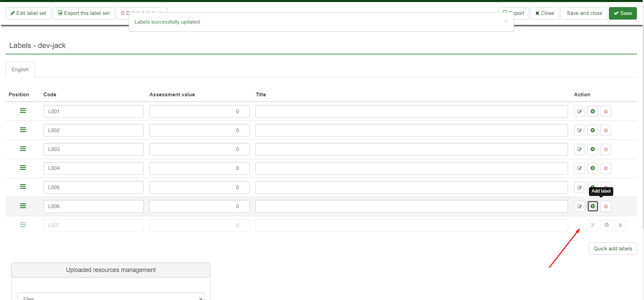
Task: Click the drag handle for row L001
Action: click(23, 111)
